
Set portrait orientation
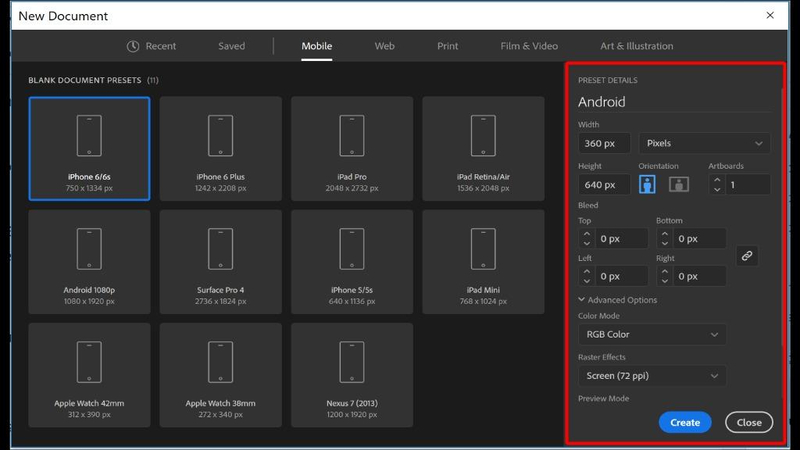pos(647,184)
